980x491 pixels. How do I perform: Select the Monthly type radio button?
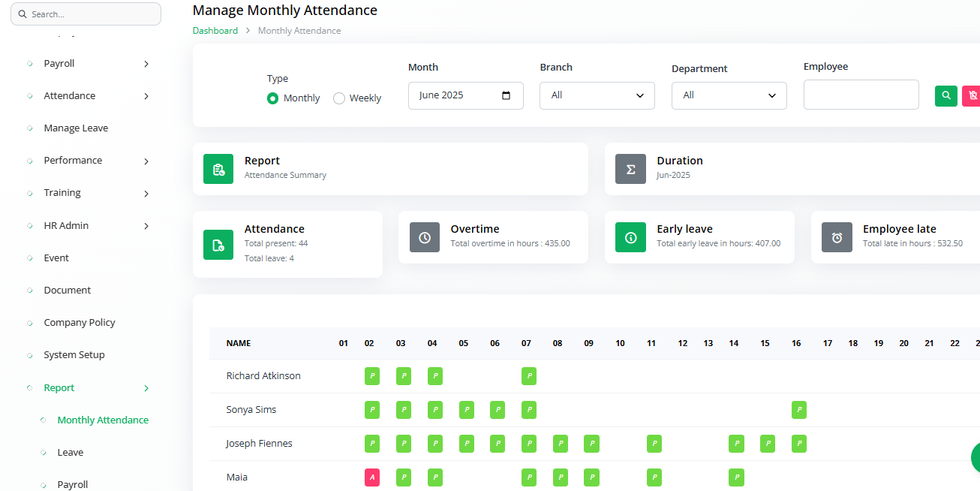273,98
